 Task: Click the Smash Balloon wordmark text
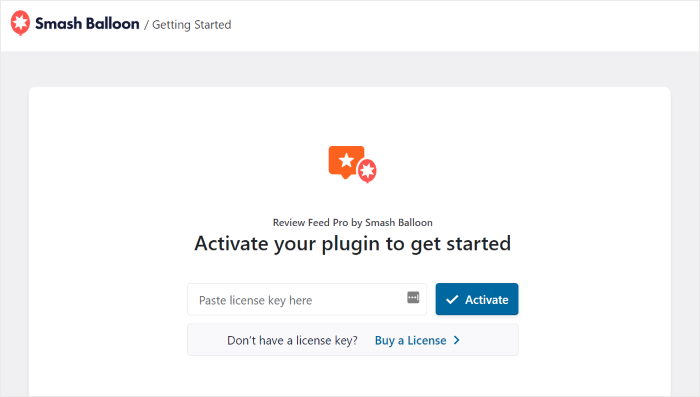[x=87, y=24]
